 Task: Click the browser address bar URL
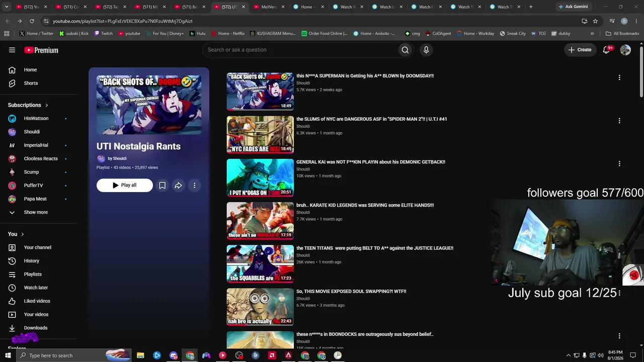(x=123, y=21)
